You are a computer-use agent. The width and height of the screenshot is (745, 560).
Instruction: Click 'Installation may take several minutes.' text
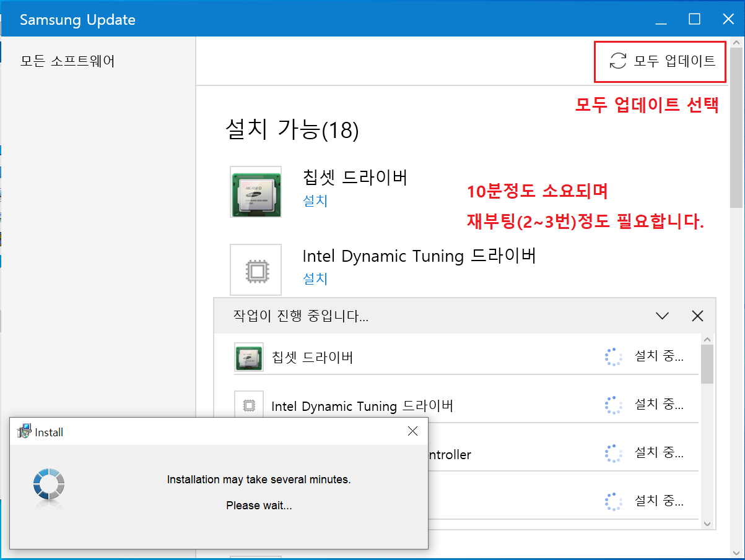point(259,480)
